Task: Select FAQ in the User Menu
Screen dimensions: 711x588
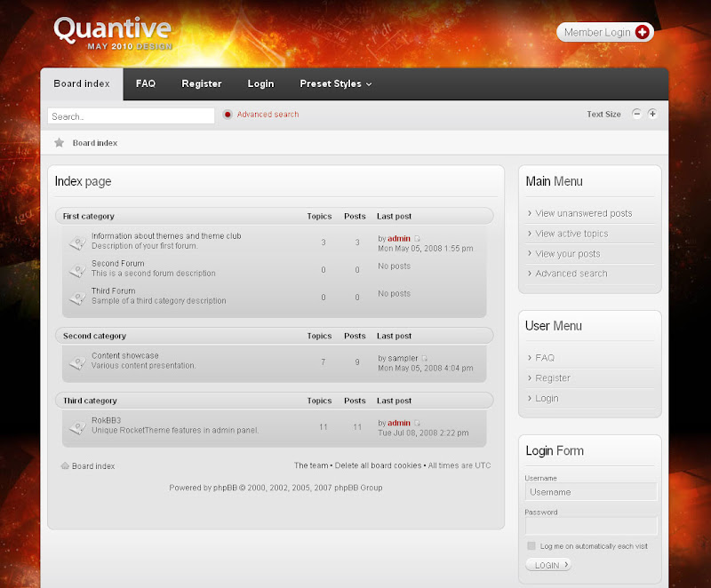Action: [x=545, y=358]
